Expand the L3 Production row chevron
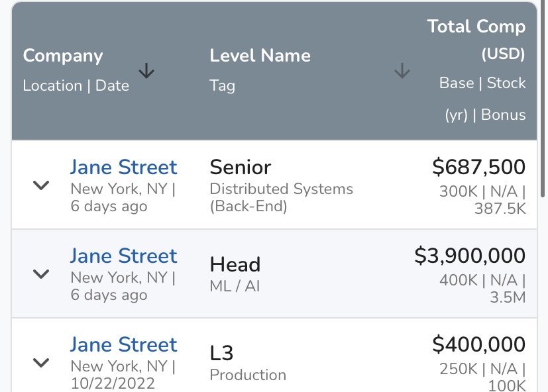The width and height of the screenshot is (548, 392). [x=41, y=363]
